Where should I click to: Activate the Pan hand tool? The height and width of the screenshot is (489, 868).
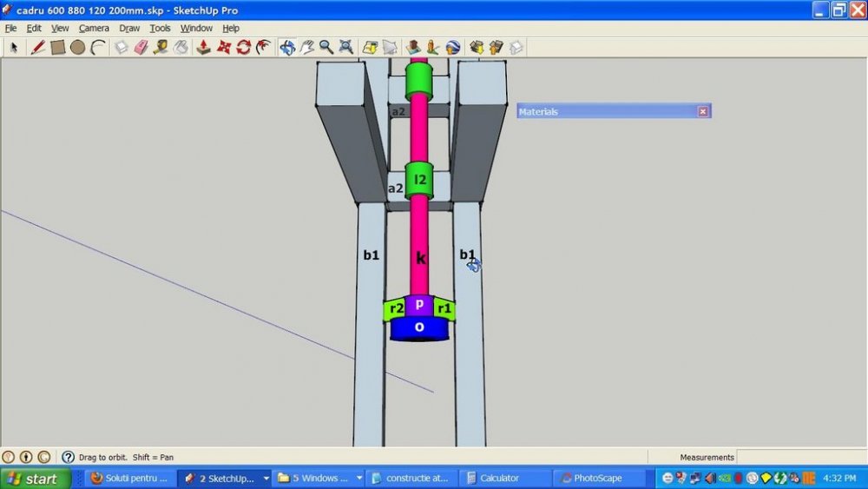click(x=306, y=48)
